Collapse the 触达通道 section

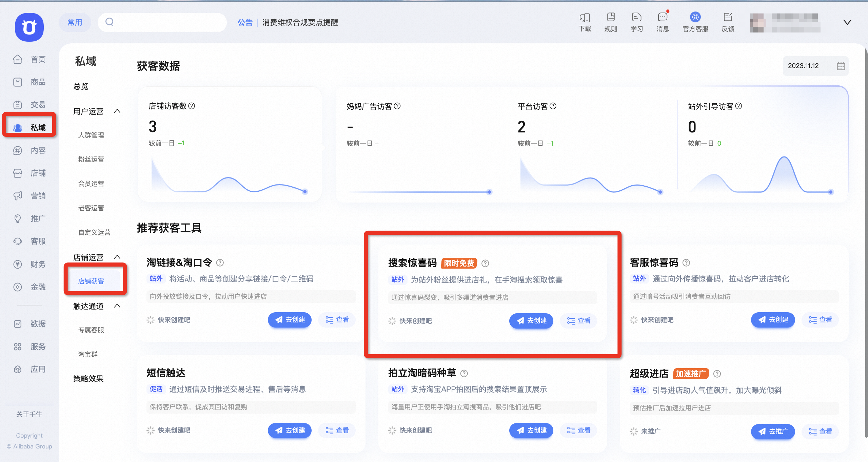pyautogui.click(x=117, y=306)
